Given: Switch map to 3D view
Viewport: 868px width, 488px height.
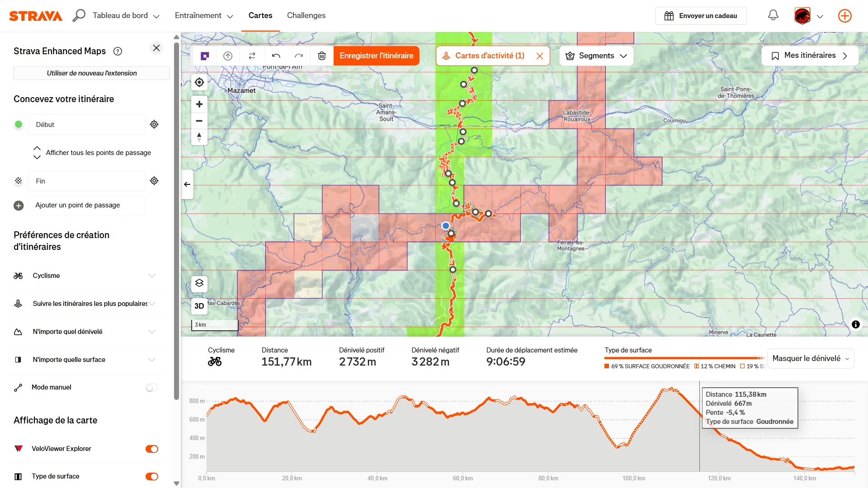Looking at the screenshot, I should point(199,306).
